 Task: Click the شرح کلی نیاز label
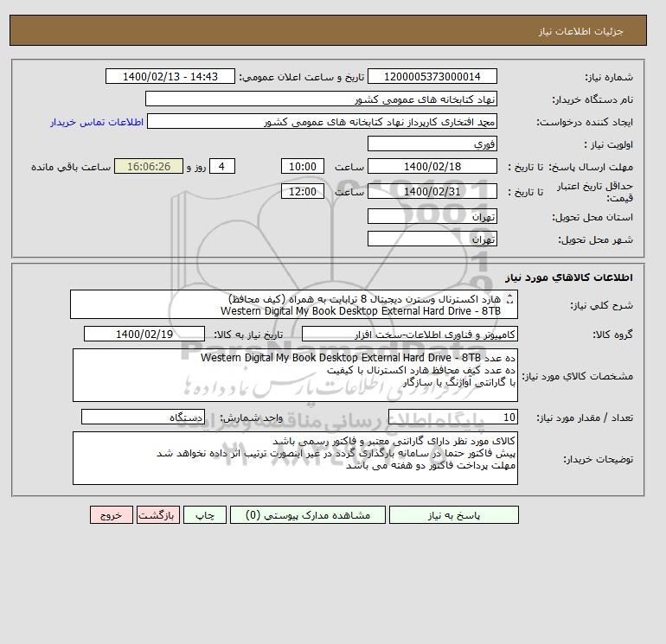601,305
